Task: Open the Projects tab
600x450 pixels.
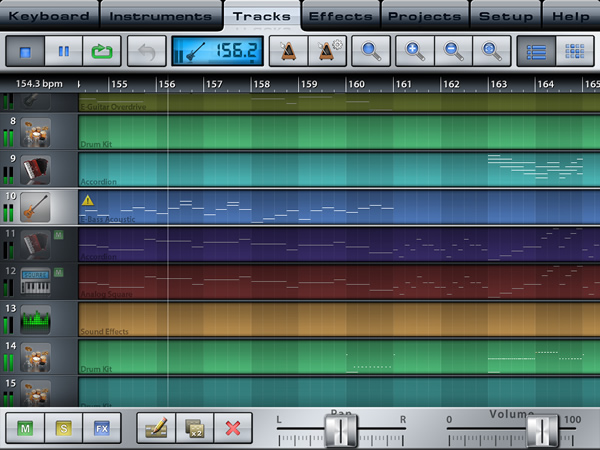Action: tap(425, 15)
